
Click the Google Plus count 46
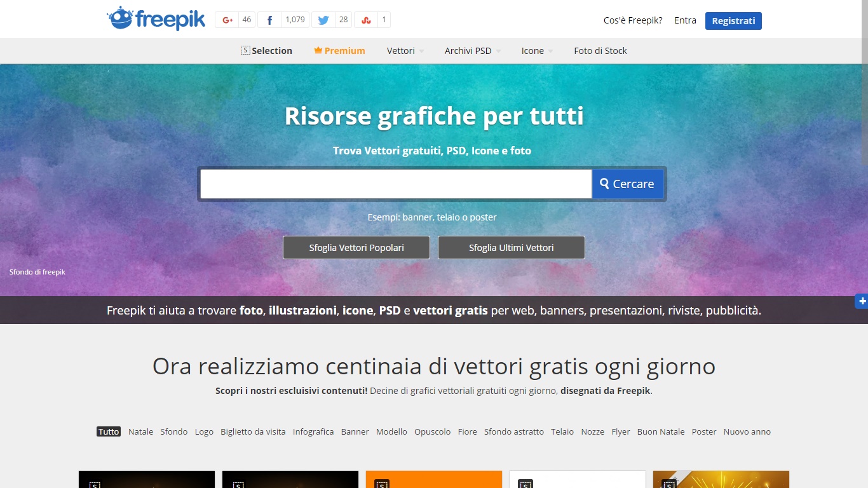pyautogui.click(x=247, y=20)
